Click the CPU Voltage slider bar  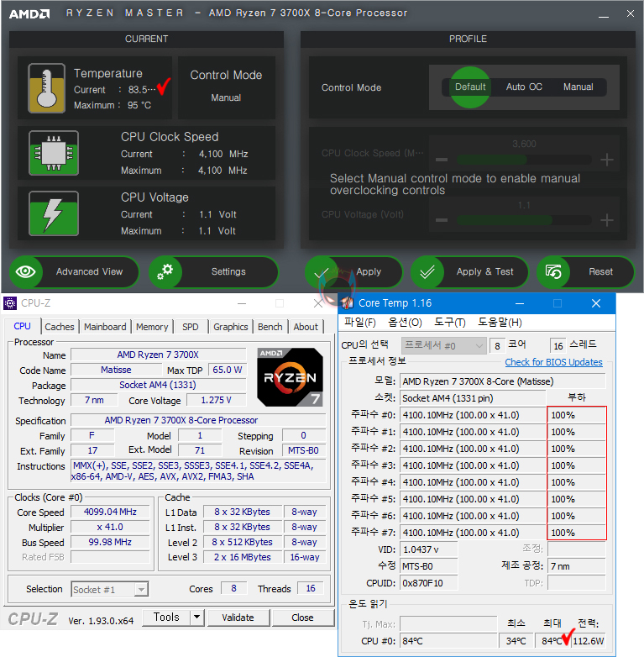(524, 220)
